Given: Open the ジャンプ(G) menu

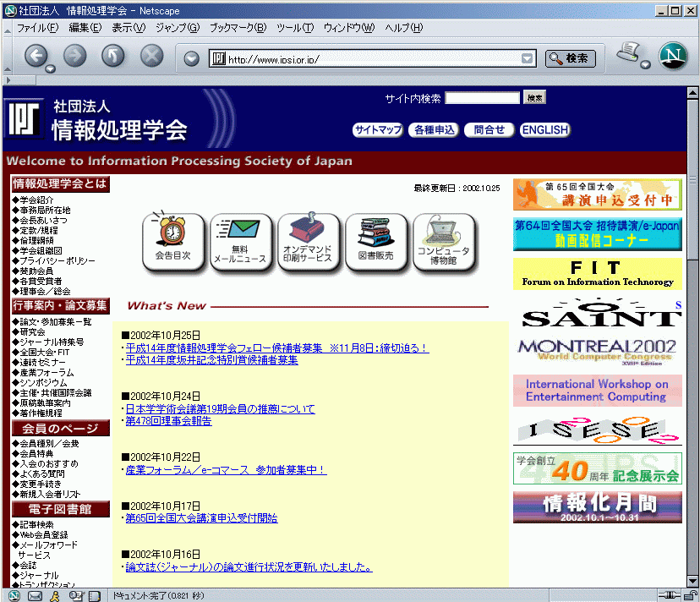Looking at the screenshot, I should (x=178, y=28).
